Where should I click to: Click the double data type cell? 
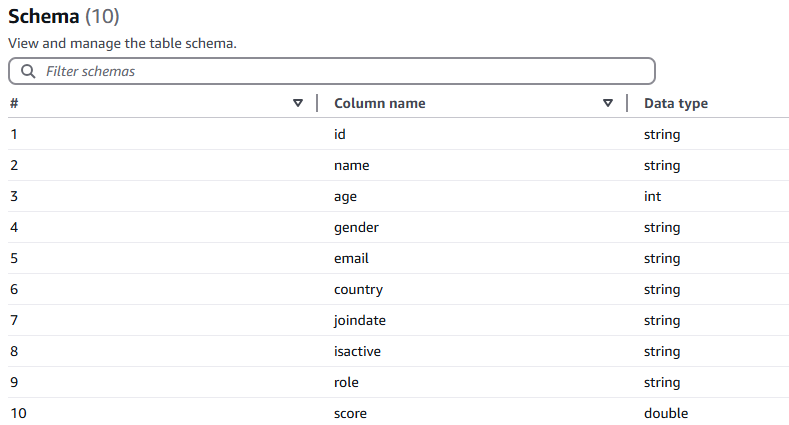coord(665,413)
